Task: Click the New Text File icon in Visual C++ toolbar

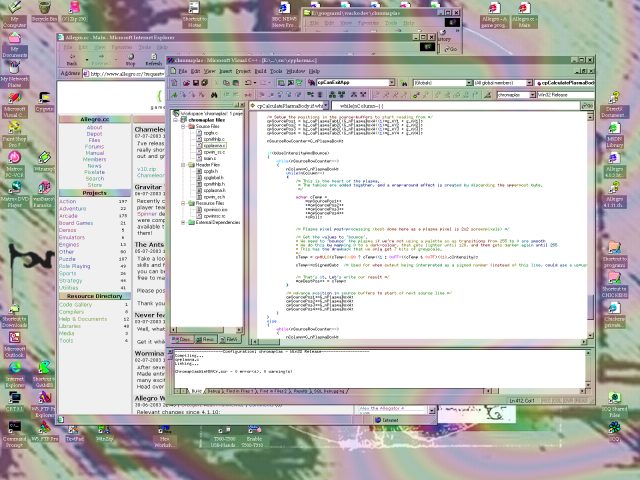Action: [x=175, y=83]
